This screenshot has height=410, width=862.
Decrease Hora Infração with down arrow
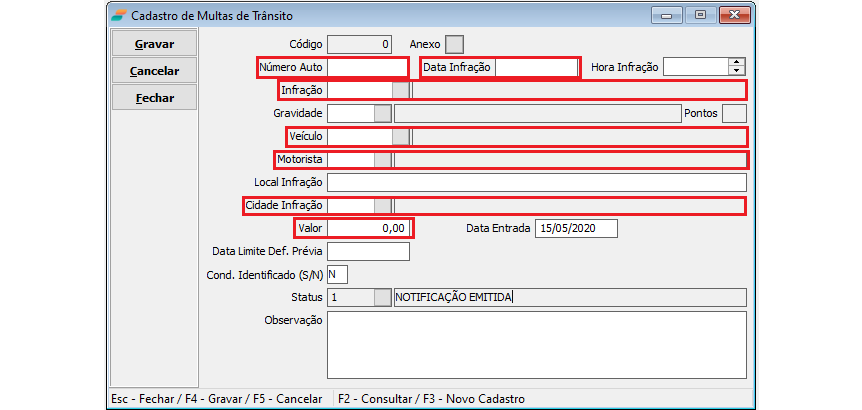pyautogui.click(x=738, y=71)
